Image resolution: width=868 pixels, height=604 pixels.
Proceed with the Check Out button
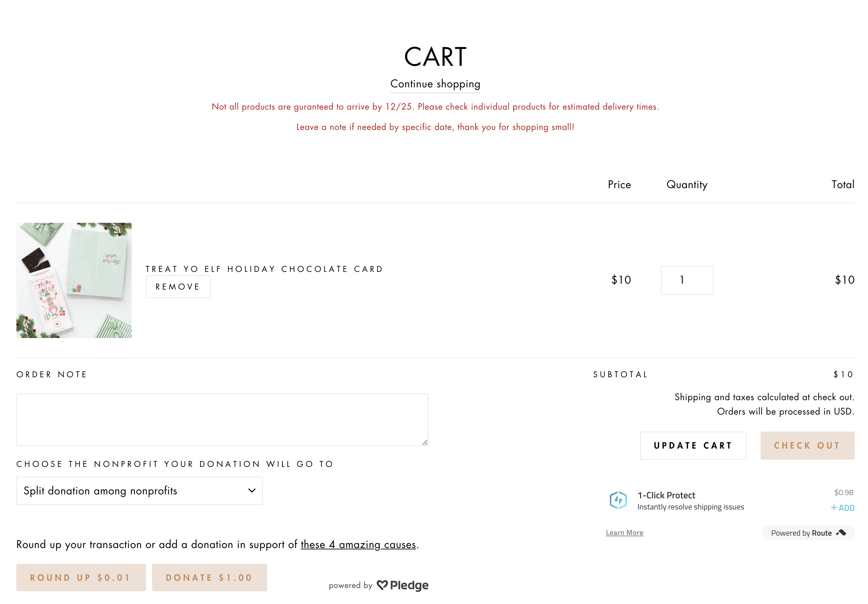[807, 446]
